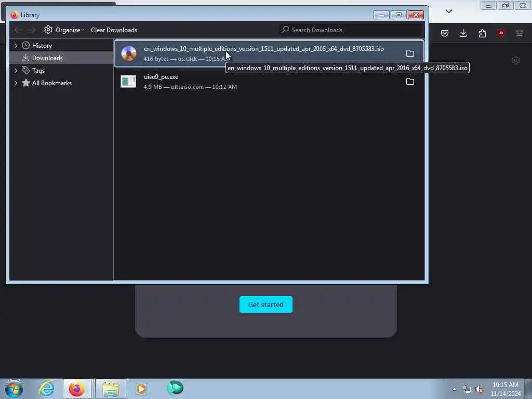Click the uiso9_pe.exe file icon
Viewport: 532px width, 399px height.
pos(128,82)
